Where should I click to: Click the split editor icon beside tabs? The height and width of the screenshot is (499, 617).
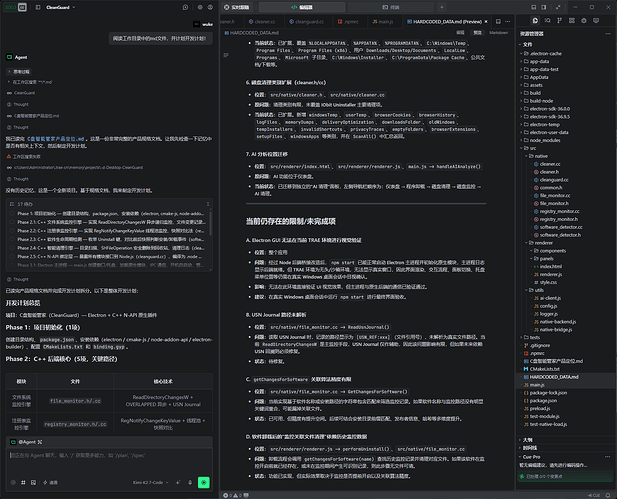click(498, 21)
